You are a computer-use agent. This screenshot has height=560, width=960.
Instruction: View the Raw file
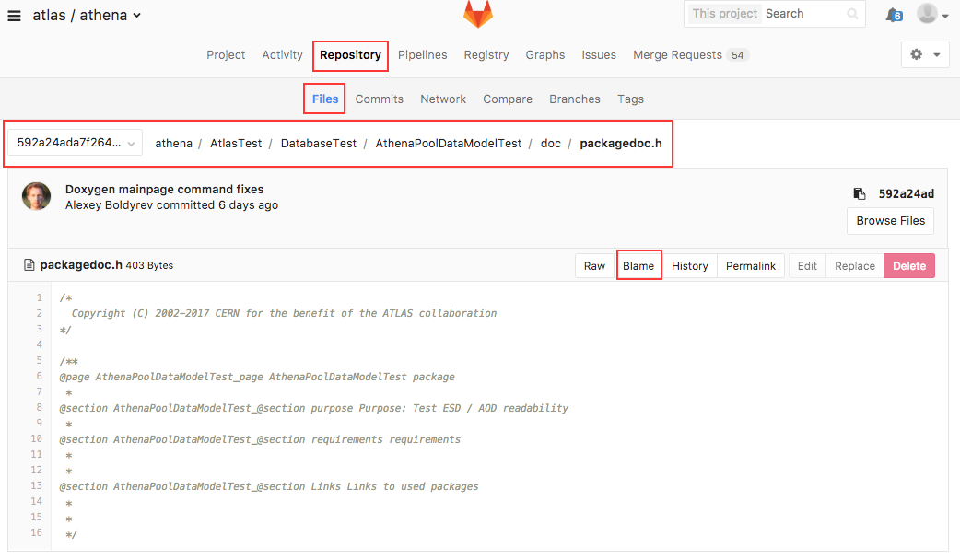(594, 266)
